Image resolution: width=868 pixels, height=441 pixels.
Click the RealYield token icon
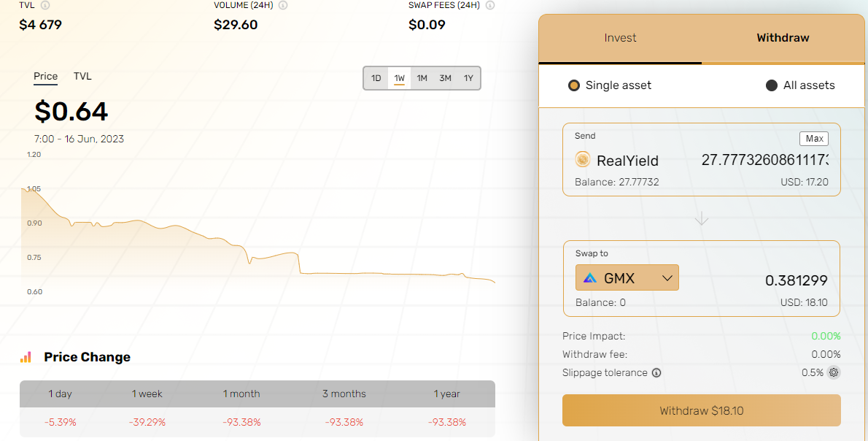pos(583,160)
